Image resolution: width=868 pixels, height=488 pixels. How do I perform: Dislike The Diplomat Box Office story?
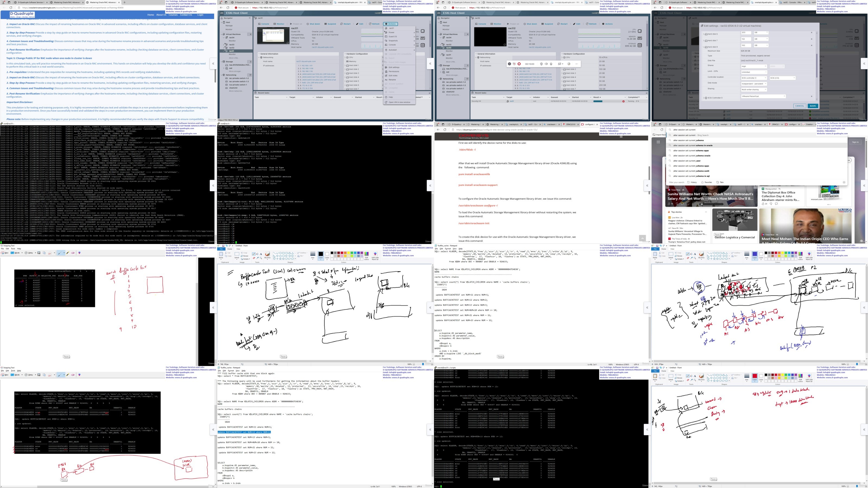point(771,204)
